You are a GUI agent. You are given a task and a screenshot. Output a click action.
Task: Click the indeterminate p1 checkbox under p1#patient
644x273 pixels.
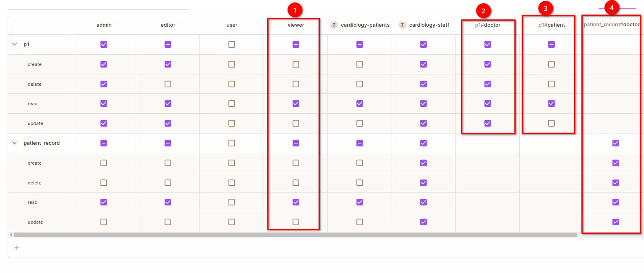coord(552,44)
